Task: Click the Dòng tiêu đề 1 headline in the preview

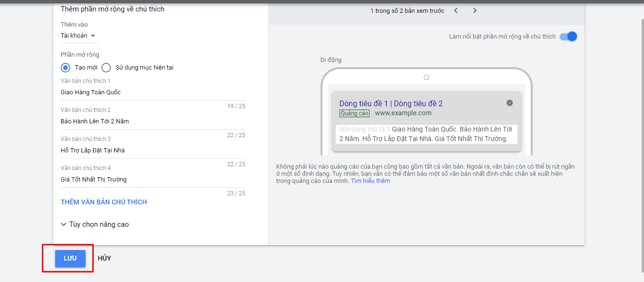Action: pos(364,103)
